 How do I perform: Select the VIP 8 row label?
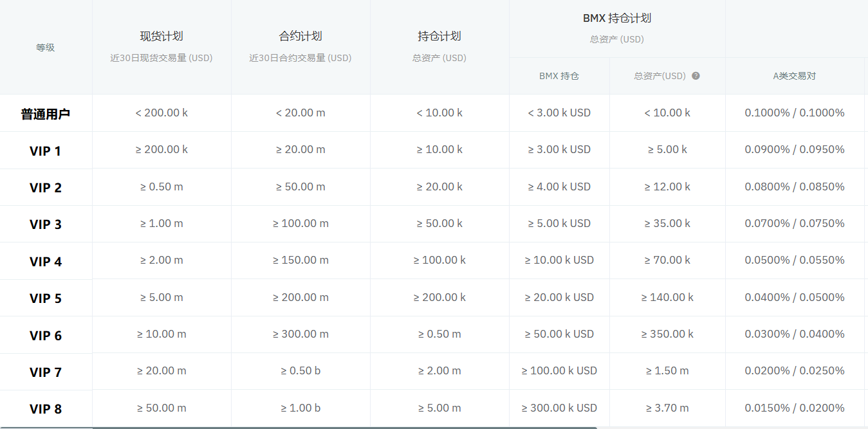[46, 409]
